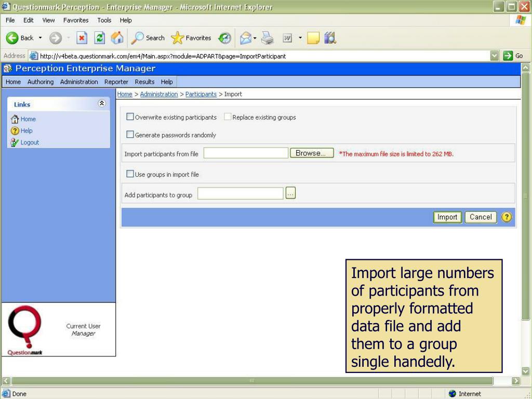532x399 pixels.
Task: Check Generate passwords randomly
Action: [130, 135]
